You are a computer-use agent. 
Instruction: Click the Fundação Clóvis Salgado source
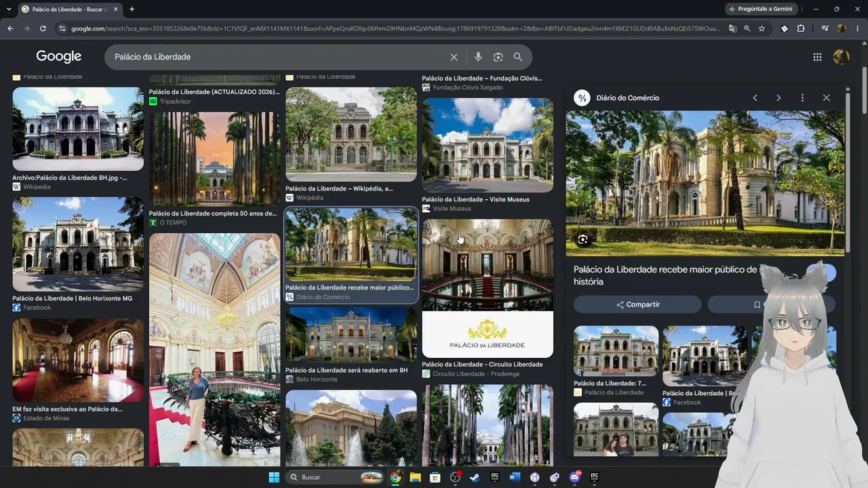469,87
